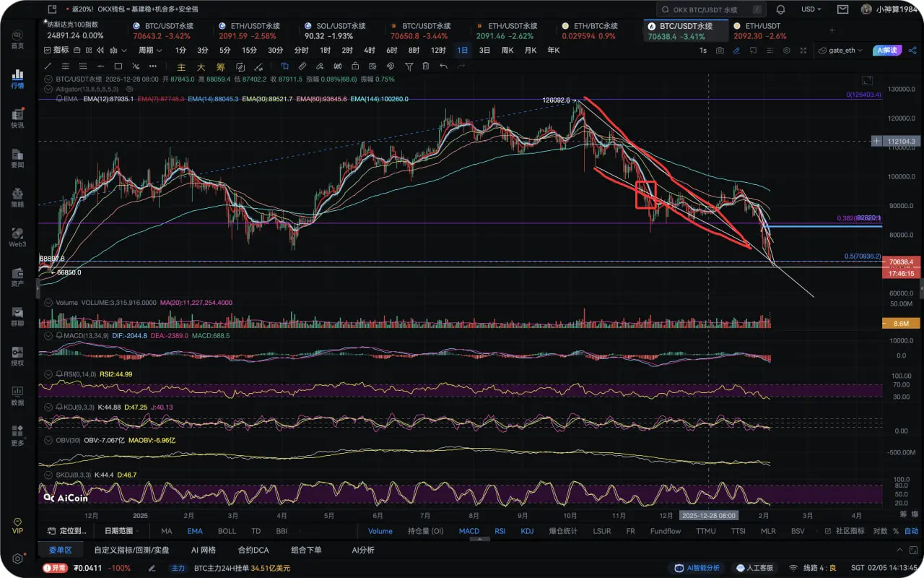Click the screenshot camera icon in chart toolbar
This screenshot has width=924, height=578.
[x=720, y=51]
